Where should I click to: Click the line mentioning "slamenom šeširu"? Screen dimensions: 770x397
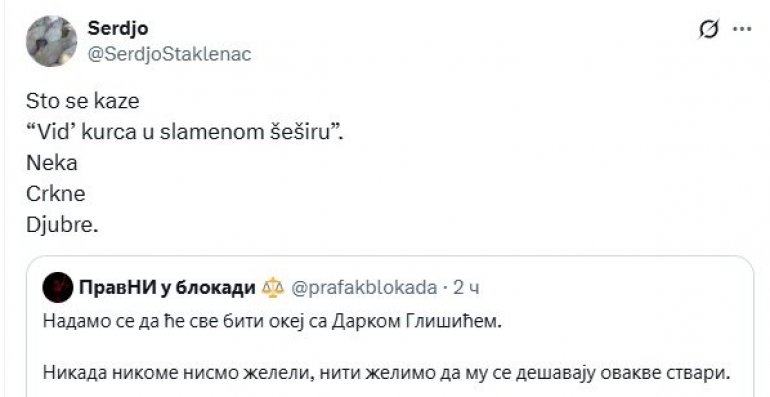coord(185,133)
